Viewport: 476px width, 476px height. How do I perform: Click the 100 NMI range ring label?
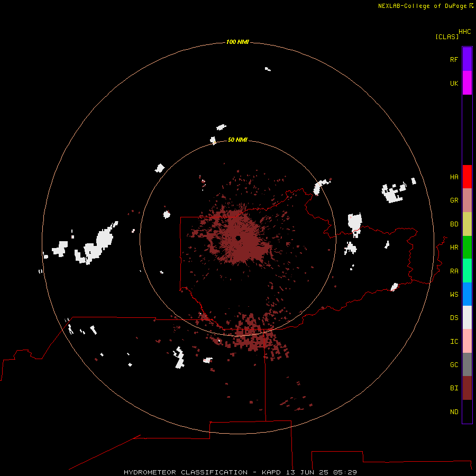pyautogui.click(x=237, y=42)
